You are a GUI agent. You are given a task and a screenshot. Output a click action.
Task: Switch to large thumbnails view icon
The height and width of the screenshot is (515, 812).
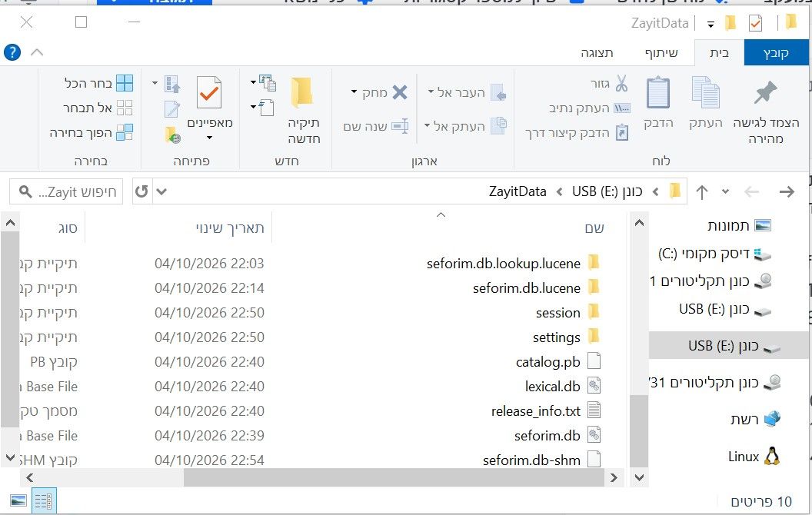pos(18,500)
